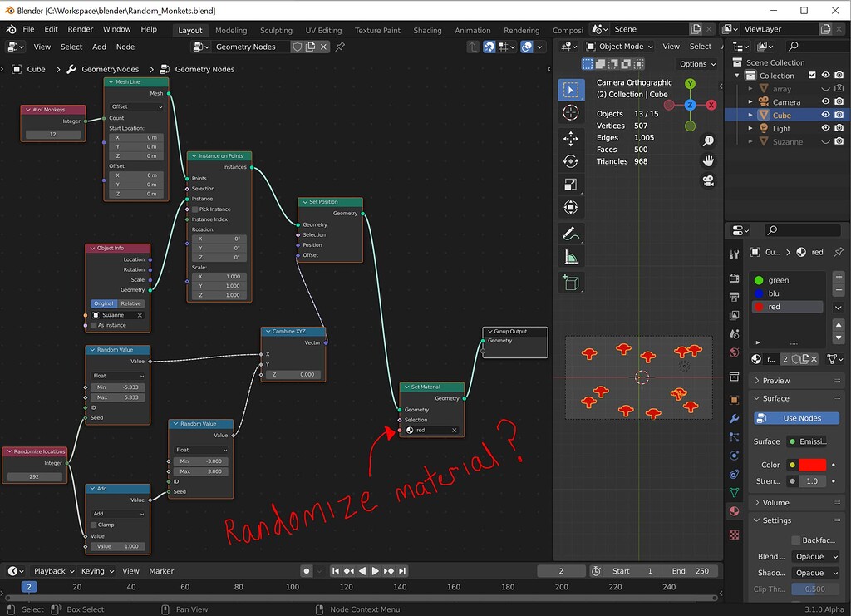Open the Object Mode dropdown
The height and width of the screenshot is (616, 851).
618,47
